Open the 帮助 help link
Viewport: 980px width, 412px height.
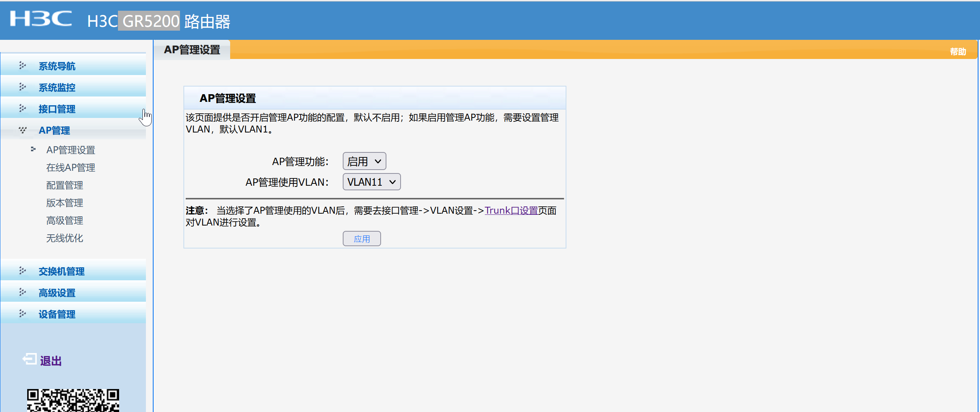click(958, 51)
